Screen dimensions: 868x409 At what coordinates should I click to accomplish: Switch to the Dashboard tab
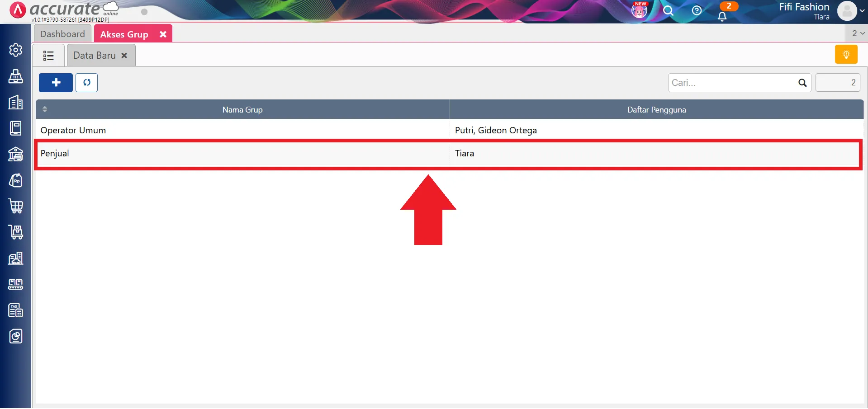point(62,34)
